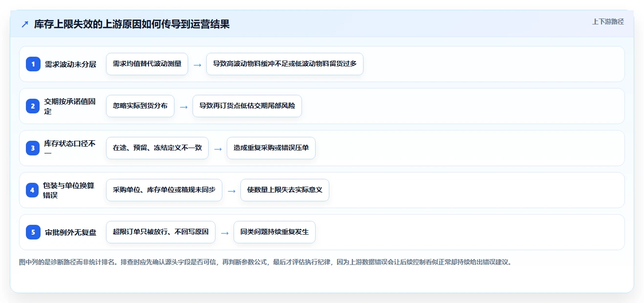The height and width of the screenshot is (303, 644).
Task: Open the 在途、预留、冻结定义不一致 chip
Action: pos(157,148)
